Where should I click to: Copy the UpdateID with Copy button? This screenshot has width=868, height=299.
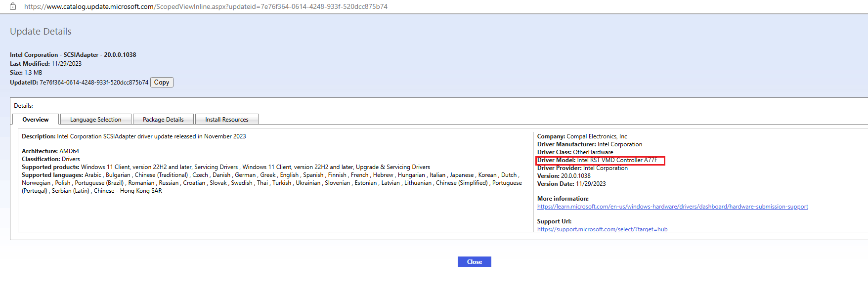[x=162, y=83]
